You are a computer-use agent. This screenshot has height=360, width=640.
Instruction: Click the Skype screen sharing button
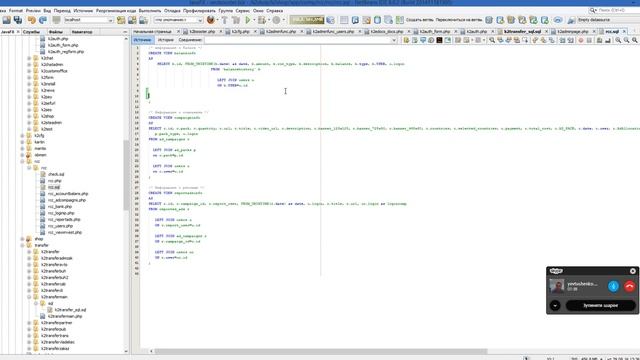[x=600, y=305]
